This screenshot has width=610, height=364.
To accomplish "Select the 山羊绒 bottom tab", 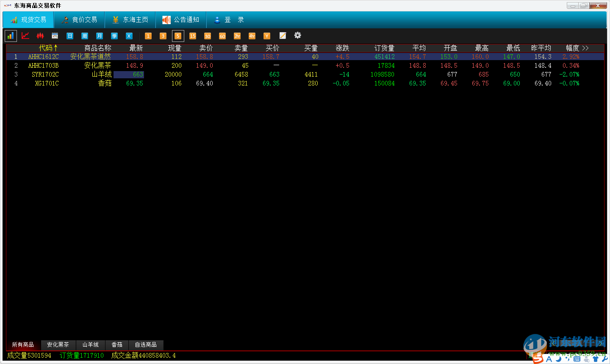I will click(91, 345).
